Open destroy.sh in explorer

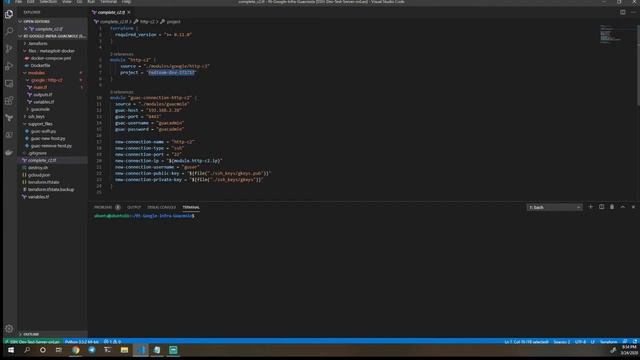click(x=38, y=167)
